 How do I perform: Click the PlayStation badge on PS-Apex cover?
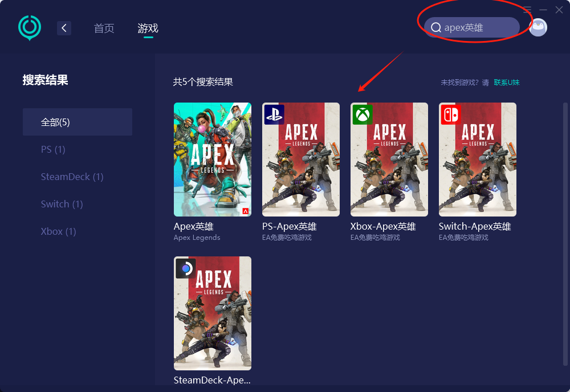pos(274,115)
